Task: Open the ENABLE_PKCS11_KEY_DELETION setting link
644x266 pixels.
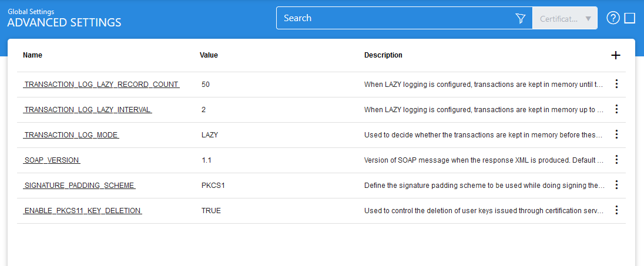Action: 83,211
